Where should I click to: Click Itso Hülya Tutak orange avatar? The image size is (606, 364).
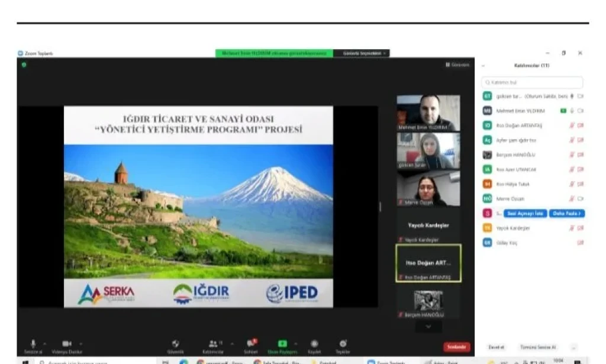(x=488, y=184)
